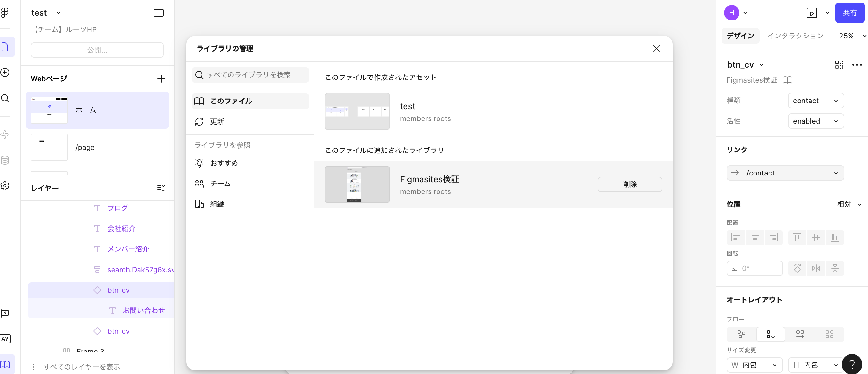This screenshot has width=868, height=374.
Task: Open the 種類 contact dropdown
Action: coord(816,101)
